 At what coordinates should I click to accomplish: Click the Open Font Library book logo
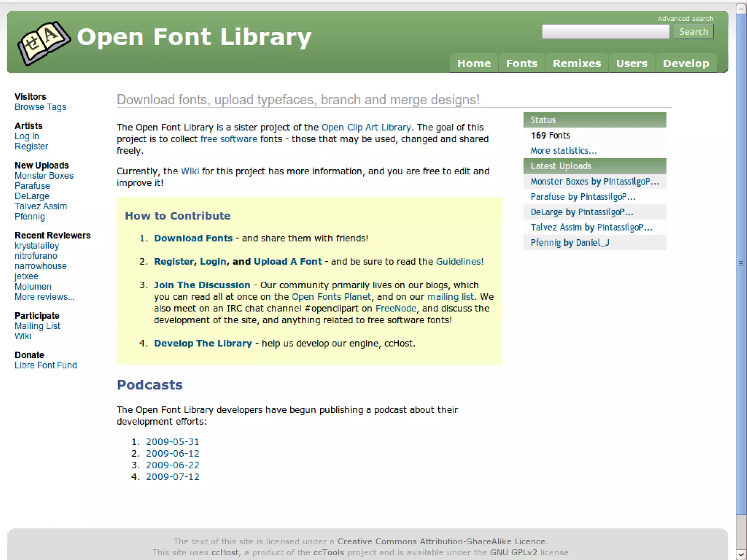[x=44, y=43]
